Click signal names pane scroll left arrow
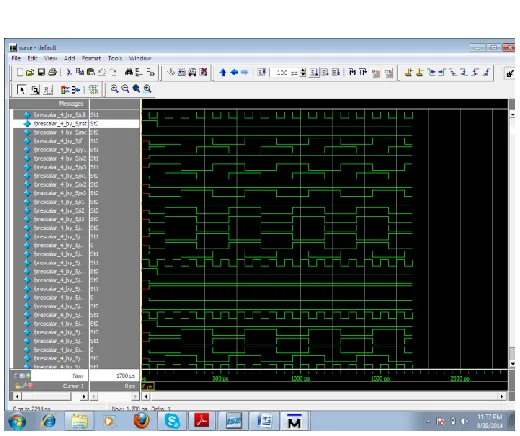This screenshot has width=520, height=436. pyautogui.click(x=17, y=396)
